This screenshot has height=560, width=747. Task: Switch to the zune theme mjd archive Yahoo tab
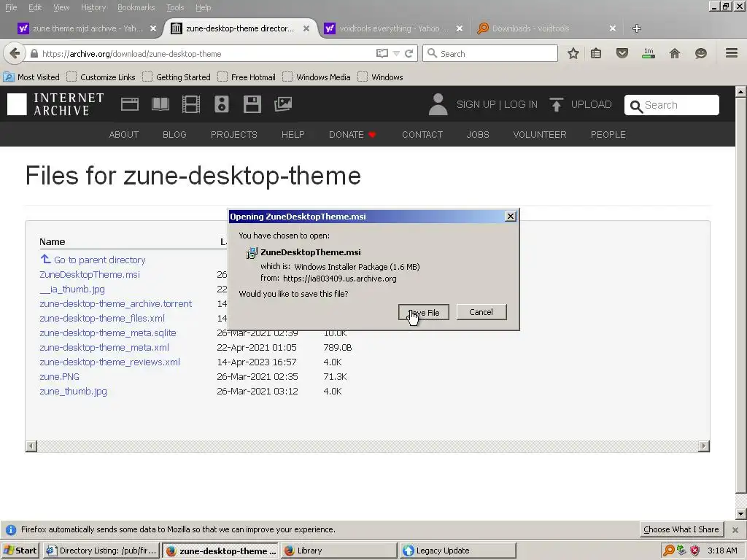point(87,28)
